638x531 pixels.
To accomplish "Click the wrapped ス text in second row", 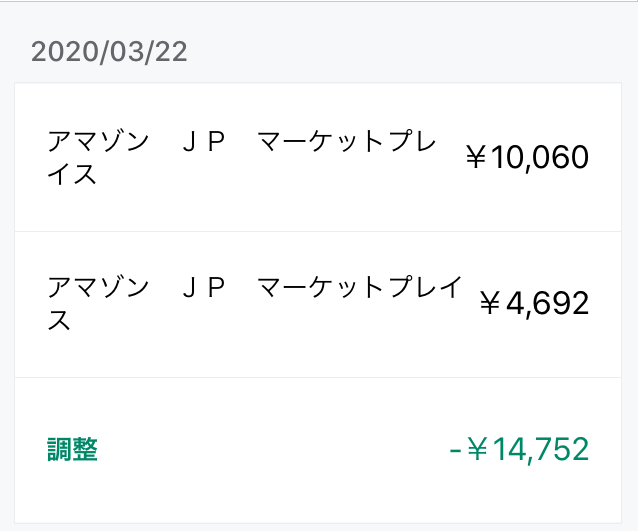I will (x=59, y=320).
